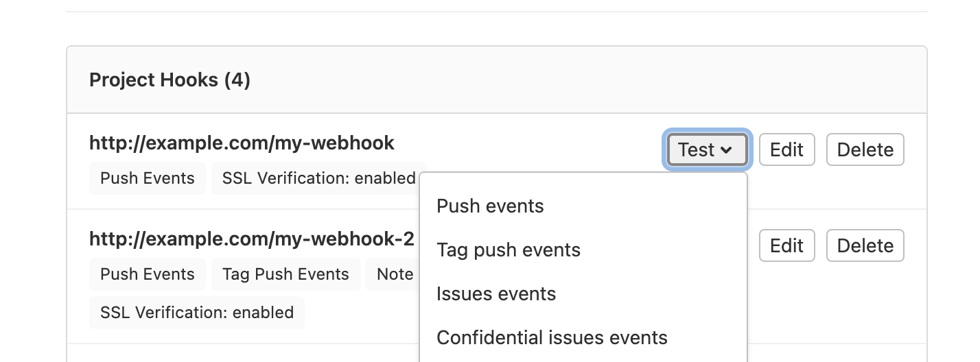The height and width of the screenshot is (362, 980).
Task: Select Push events from Test menu
Action: tap(490, 206)
